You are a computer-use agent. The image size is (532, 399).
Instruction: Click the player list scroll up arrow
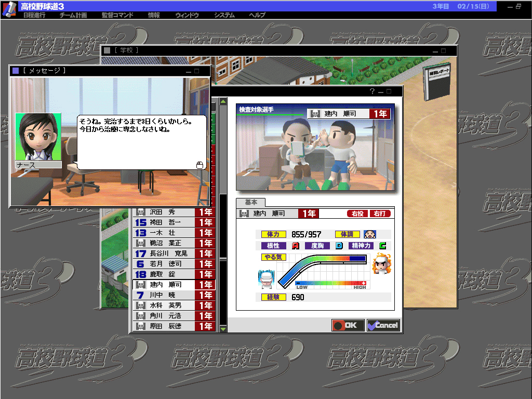pyautogui.click(x=223, y=101)
